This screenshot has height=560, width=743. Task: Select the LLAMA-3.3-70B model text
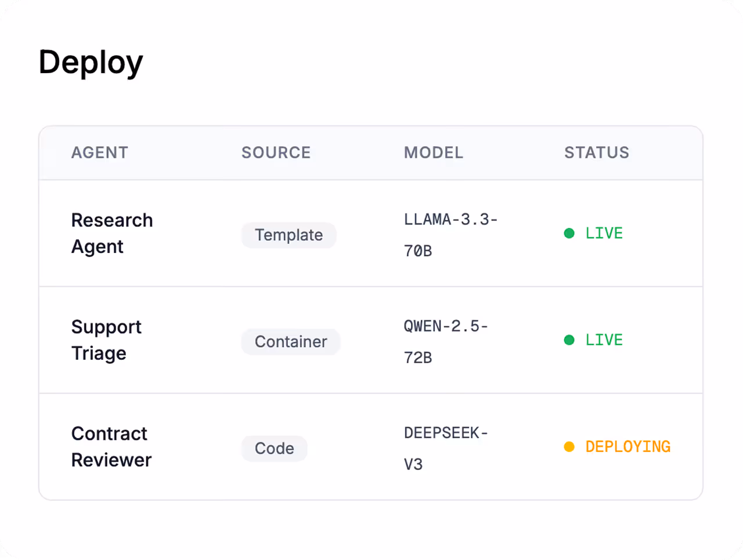[x=450, y=235]
